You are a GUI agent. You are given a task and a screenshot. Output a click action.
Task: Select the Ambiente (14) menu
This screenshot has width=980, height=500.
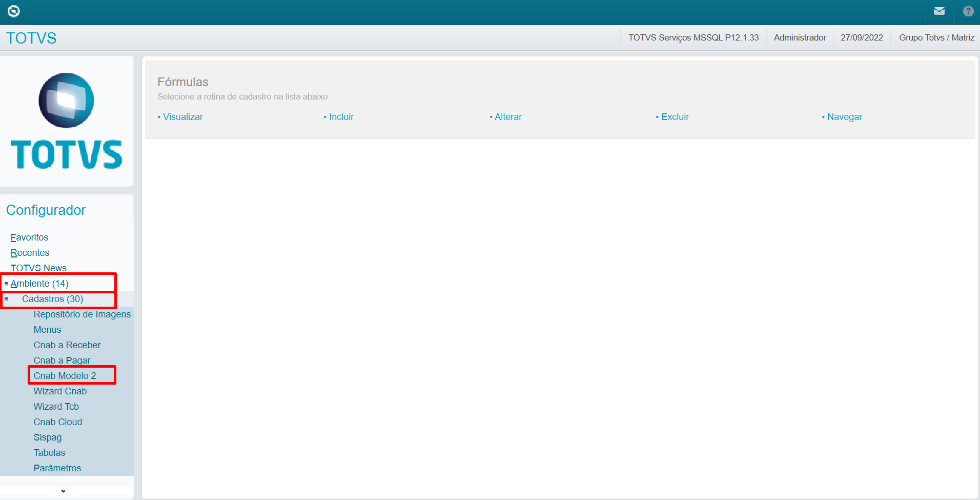[39, 284]
